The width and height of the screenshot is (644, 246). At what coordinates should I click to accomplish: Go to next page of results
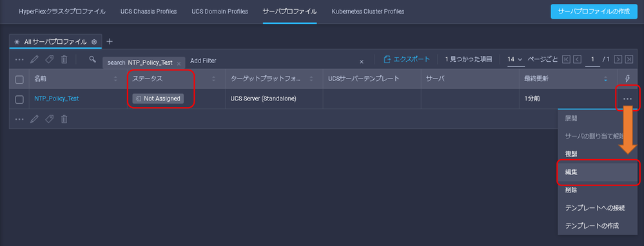click(x=618, y=59)
